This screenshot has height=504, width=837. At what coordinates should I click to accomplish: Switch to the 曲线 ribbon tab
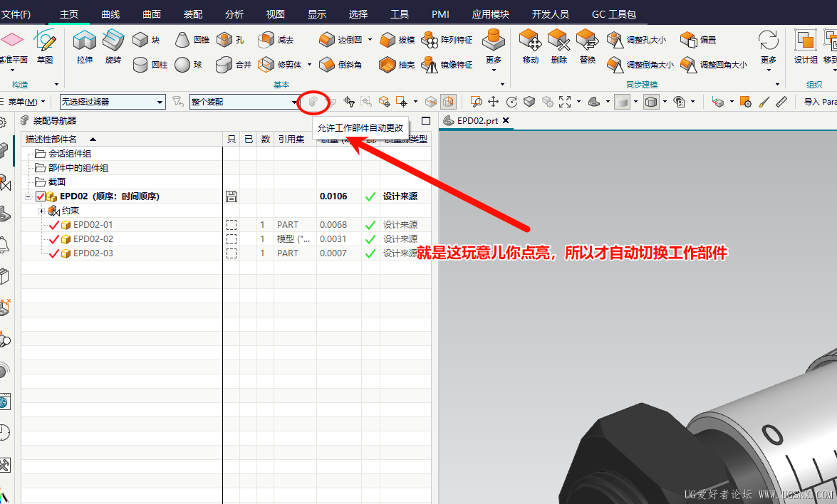click(x=110, y=14)
